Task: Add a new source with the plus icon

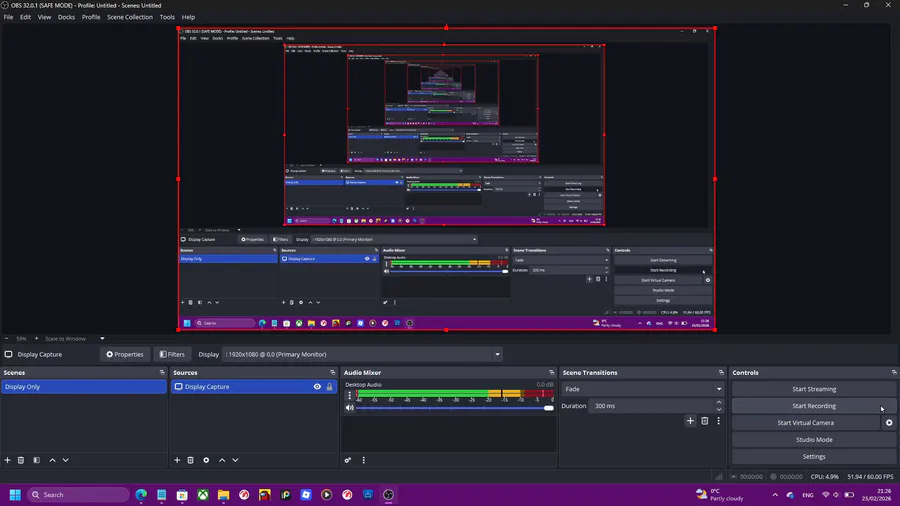Action: pyautogui.click(x=177, y=460)
